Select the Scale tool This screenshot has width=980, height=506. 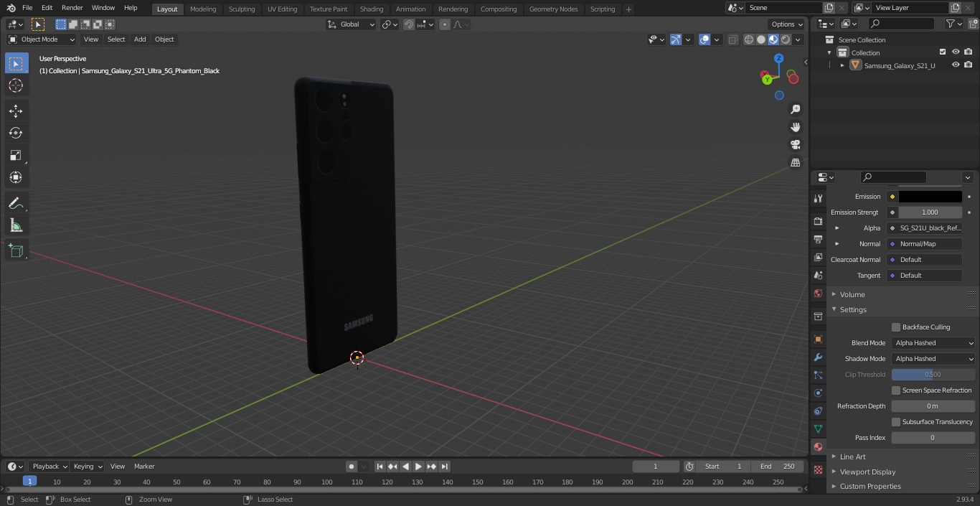pyautogui.click(x=16, y=155)
